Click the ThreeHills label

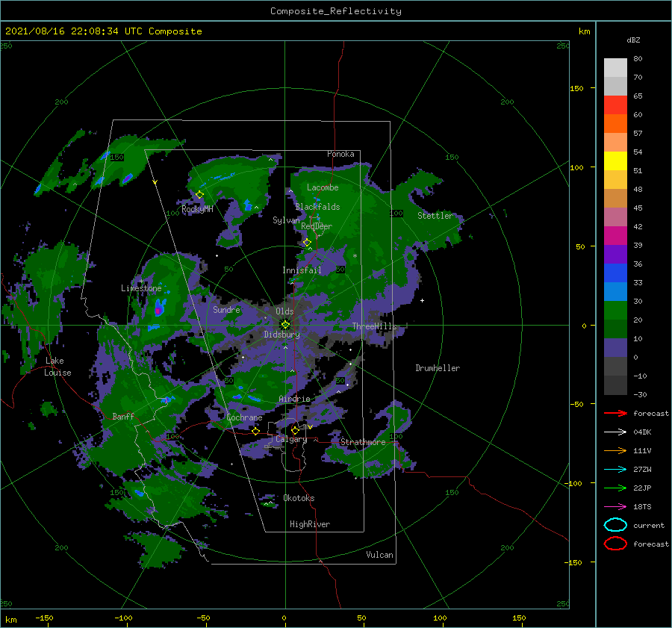374,326
